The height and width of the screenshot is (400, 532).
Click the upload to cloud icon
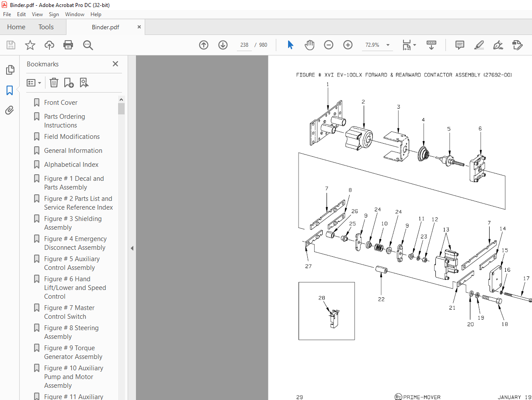pyautogui.click(x=49, y=45)
